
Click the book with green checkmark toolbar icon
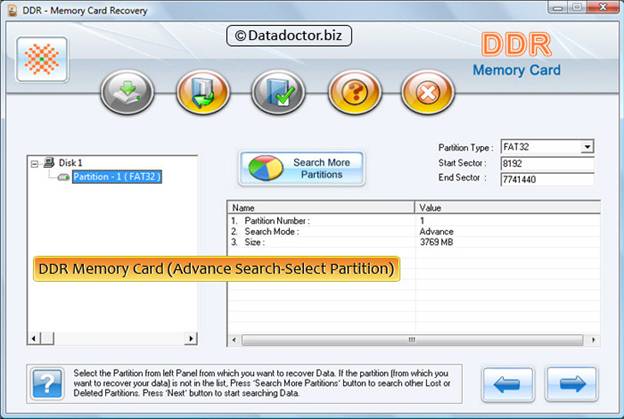pyautogui.click(x=278, y=92)
